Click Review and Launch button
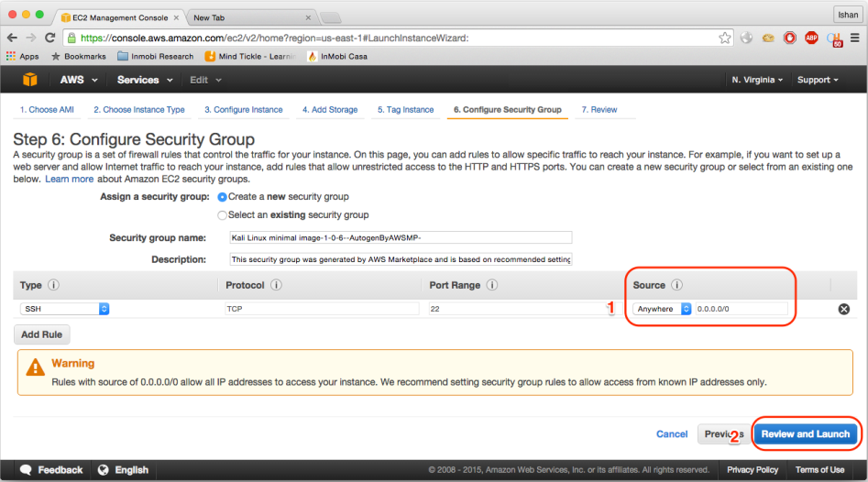Screen dimensions: 868x482 point(805,433)
